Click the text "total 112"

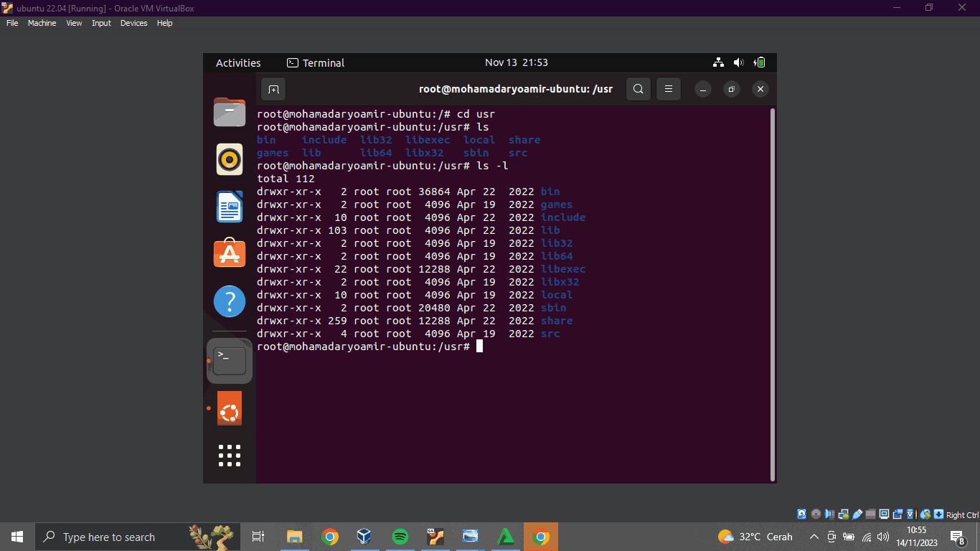pyautogui.click(x=286, y=179)
